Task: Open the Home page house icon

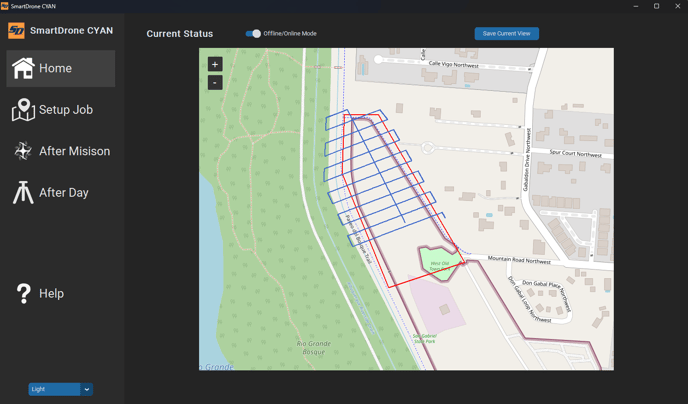Action: (23, 68)
